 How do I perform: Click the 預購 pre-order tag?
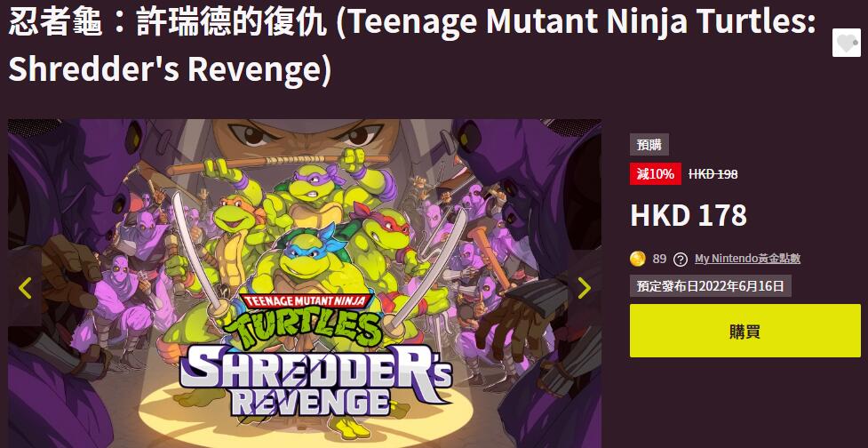[649, 145]
